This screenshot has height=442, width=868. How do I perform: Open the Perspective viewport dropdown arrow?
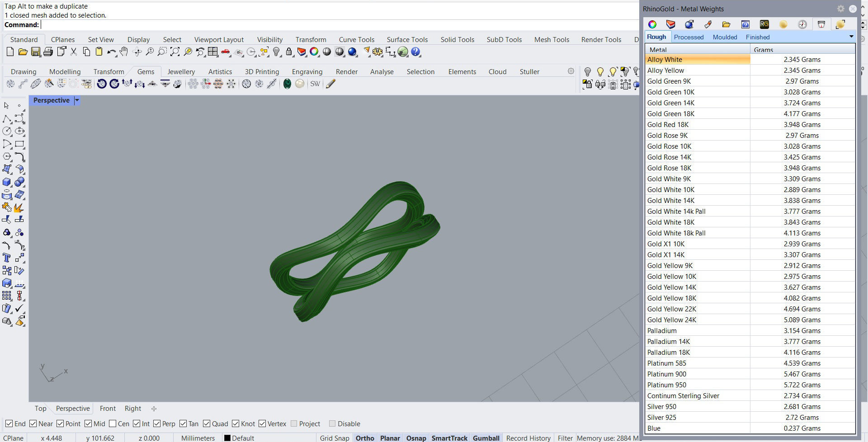coord(77,100)
